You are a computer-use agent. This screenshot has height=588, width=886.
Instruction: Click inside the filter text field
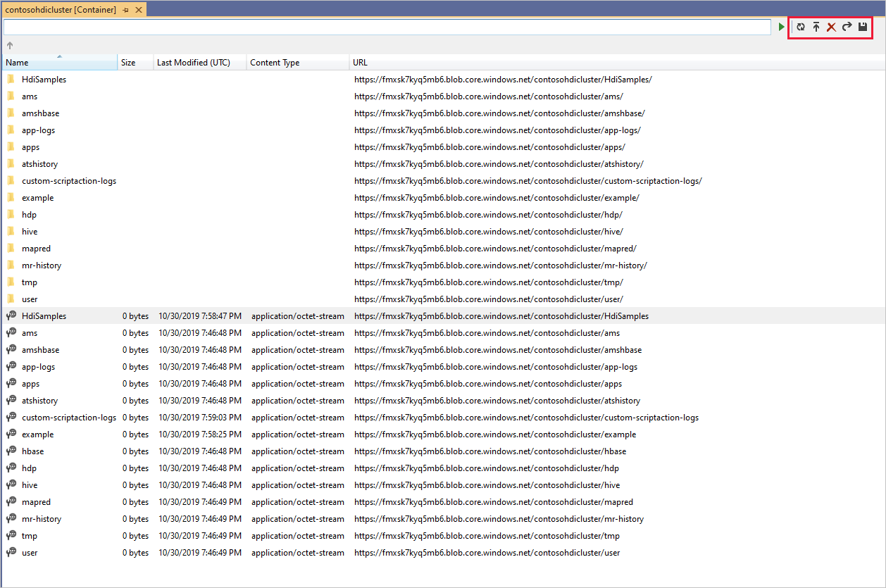click(x=387, y=26)
